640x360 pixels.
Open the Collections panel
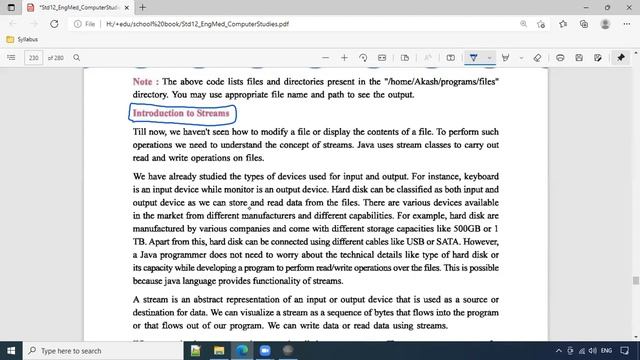(x=584, y=24)
